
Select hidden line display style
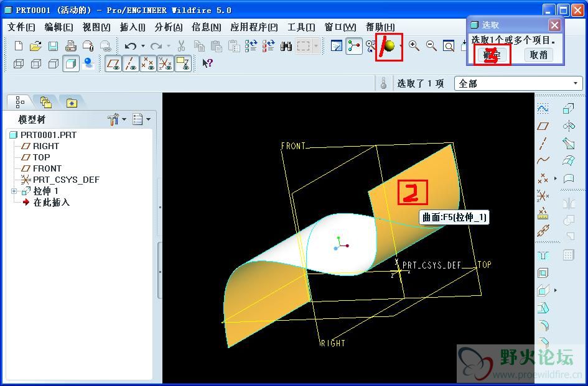(35, 63)
